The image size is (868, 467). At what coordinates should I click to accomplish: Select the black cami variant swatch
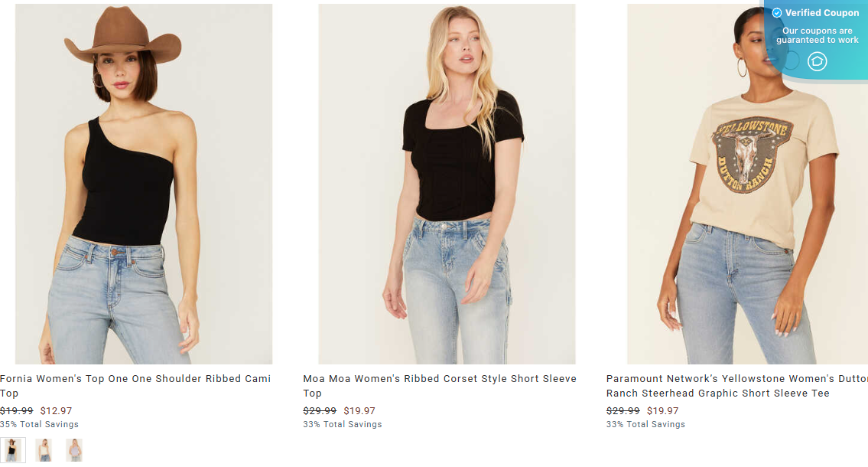tap(13, 449)
